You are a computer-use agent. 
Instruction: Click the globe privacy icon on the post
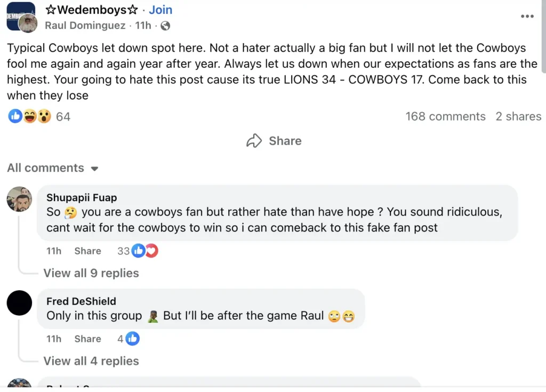165,25
